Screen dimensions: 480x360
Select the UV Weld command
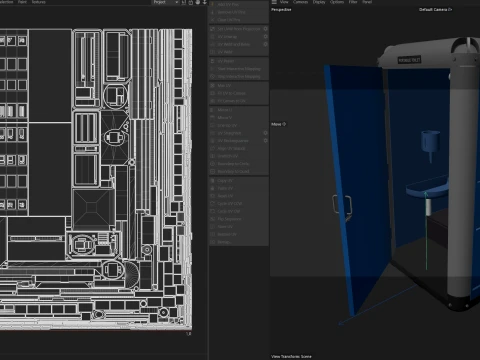tap(239, 52)
